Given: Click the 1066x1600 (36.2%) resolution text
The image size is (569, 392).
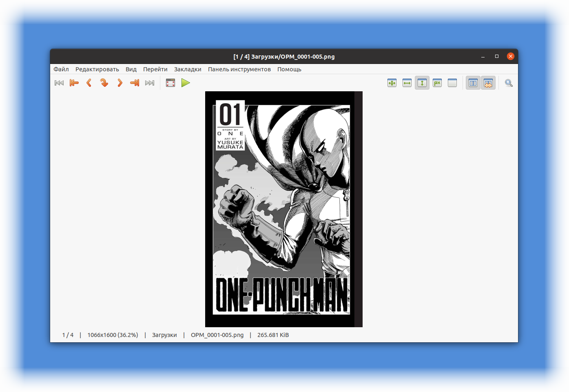Looking at the screenshot, I should (x=113, y=335).
